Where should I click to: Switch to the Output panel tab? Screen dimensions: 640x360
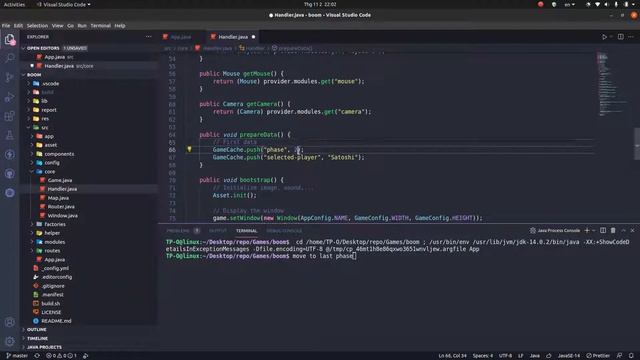pyautogui.click(x=218, y=231)
